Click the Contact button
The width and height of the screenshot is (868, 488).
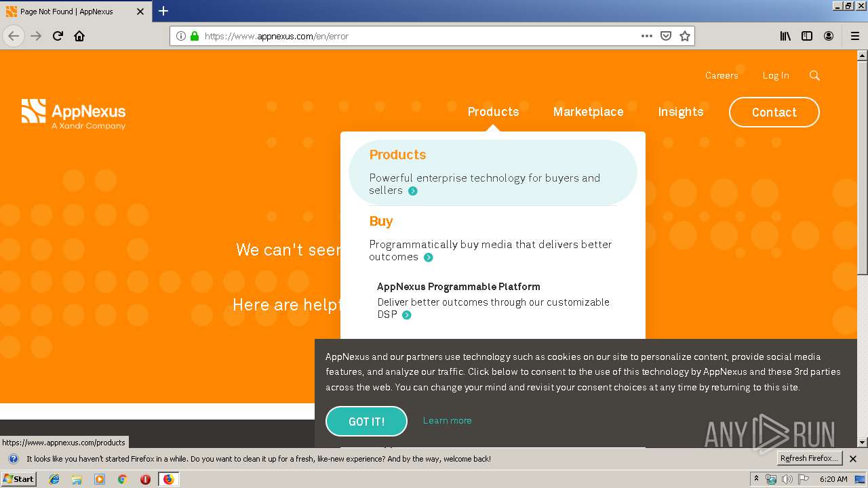774,113
